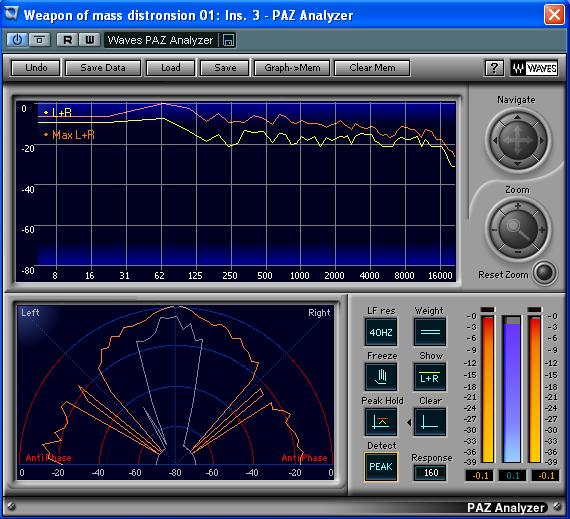Toggle the Freeze hand button
Image resolution: width=570 pixels, height=519 pixels.
[381, 377]
